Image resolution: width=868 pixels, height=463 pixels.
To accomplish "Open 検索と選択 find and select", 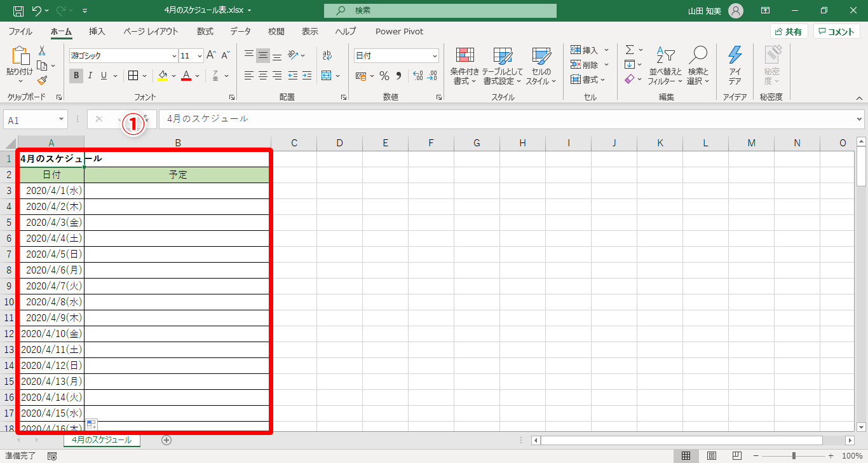I will click(698, 66).
